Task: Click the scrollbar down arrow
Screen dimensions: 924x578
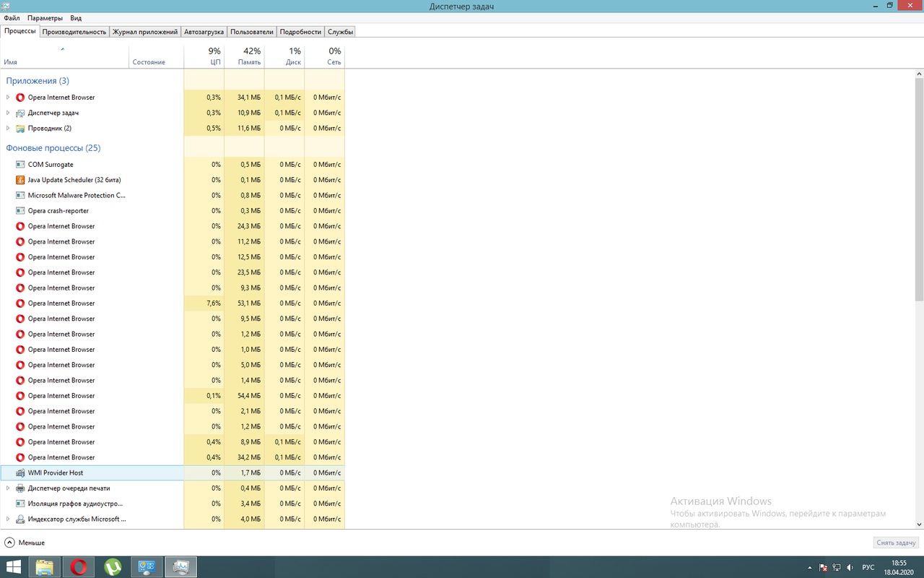Action: click(x=919, y=524)
